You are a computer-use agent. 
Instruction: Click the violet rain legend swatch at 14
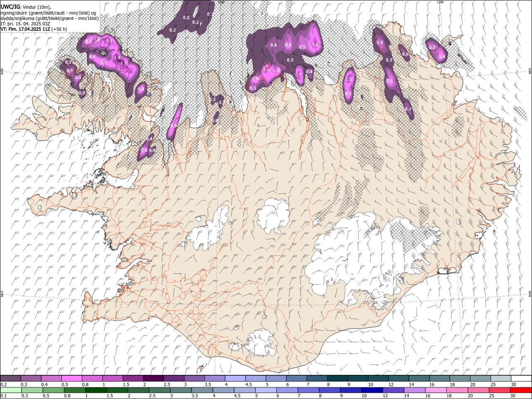tap(415, 390)
